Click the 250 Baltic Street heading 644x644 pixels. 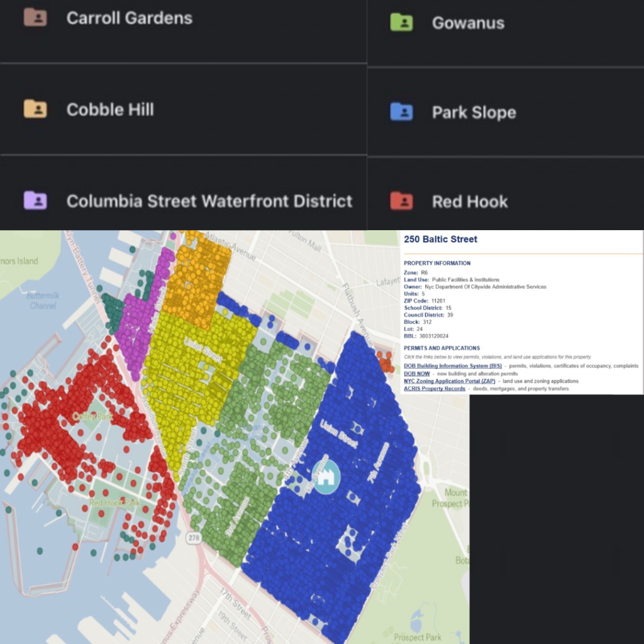[440, 240]
